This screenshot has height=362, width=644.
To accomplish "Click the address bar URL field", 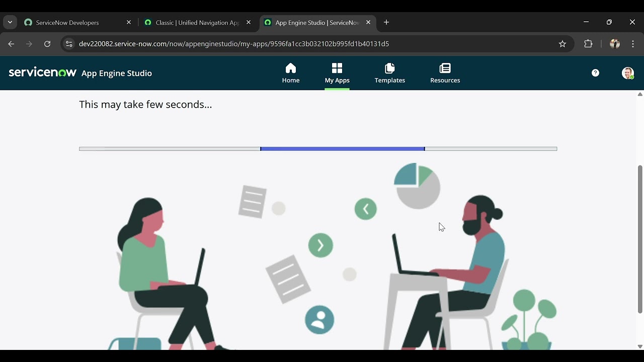I will (317, 44).
